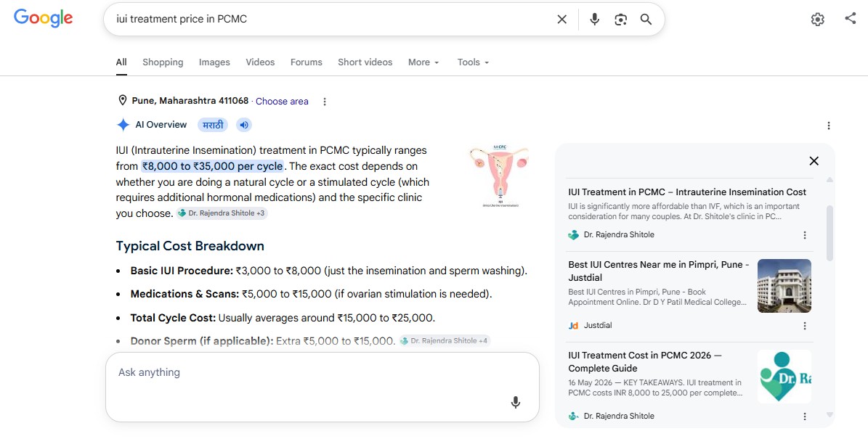Open Google Lens image search
Image resolution: width=868 pixels, height=439 pixels.
pos(620,20)
